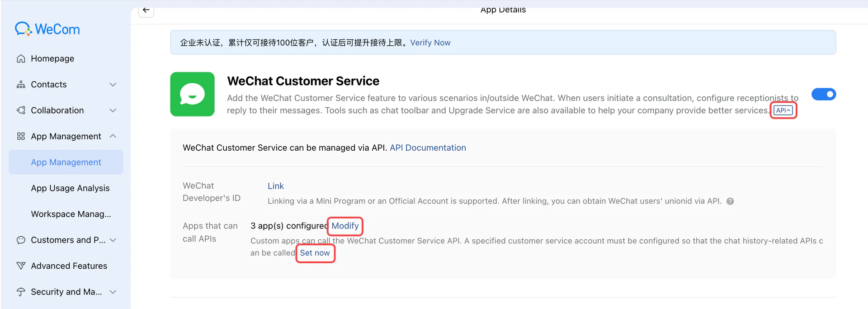Click the back arrow button
Image resolution: width=868 pixels, height=309 pixels.
[x=146, y=10]
